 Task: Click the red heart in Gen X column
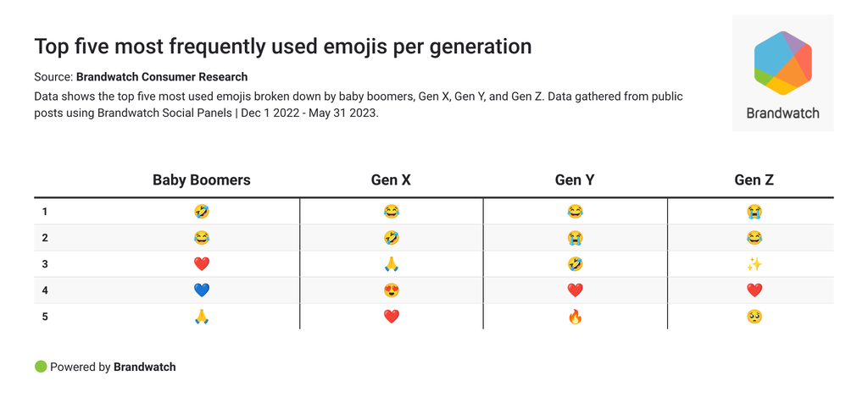tap(391, 317)
